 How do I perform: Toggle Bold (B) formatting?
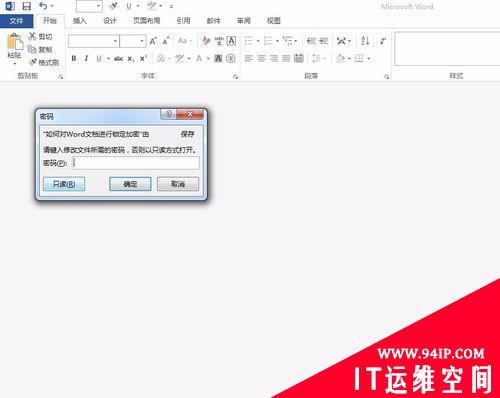(x=74, y=59)
